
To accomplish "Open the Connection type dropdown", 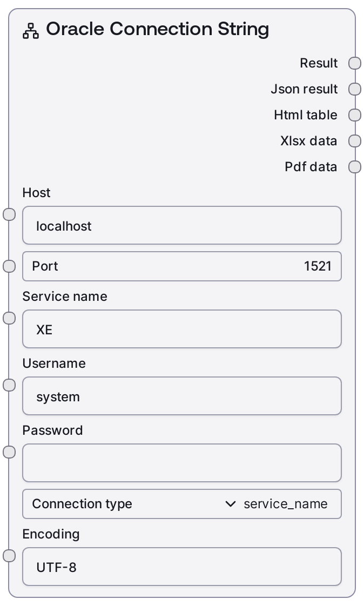I will pos(181,504).
